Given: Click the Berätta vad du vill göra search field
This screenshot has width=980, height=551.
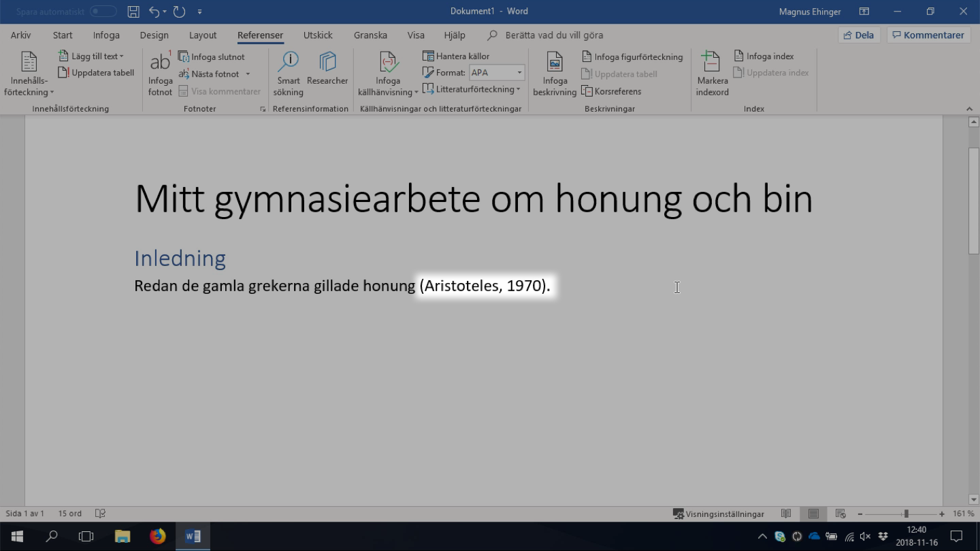Looking at the screenshot, I should 554,35.
